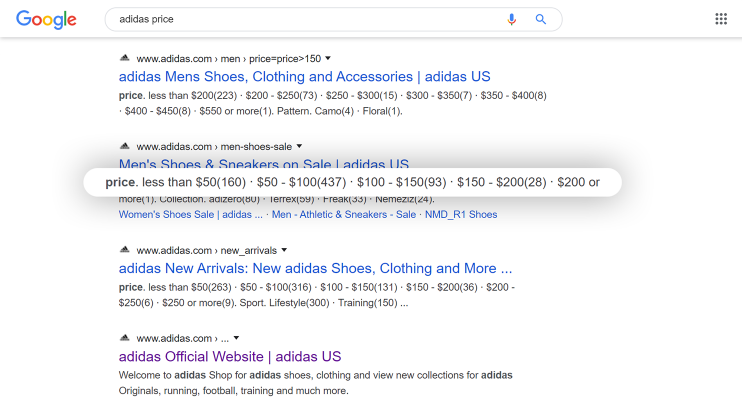Expand dropdown arrow next to price>150 URL
742x416 pixels.
click(328, 58)
